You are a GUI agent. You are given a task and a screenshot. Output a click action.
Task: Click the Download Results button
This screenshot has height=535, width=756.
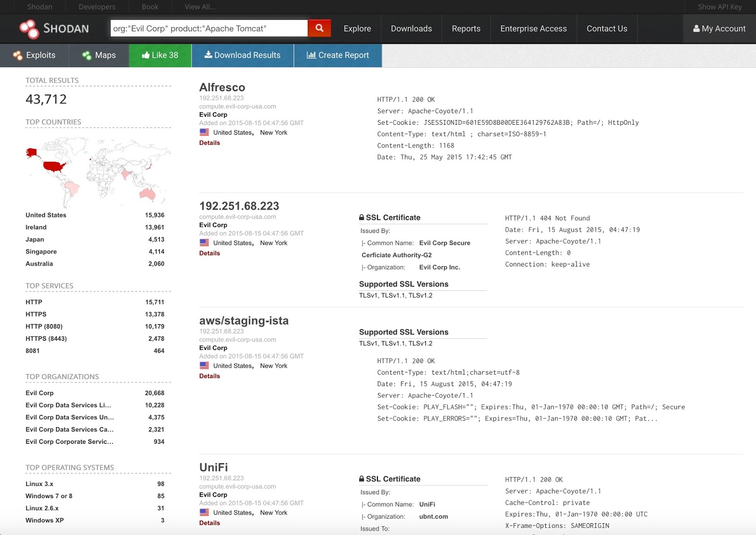tap(242, 55)
